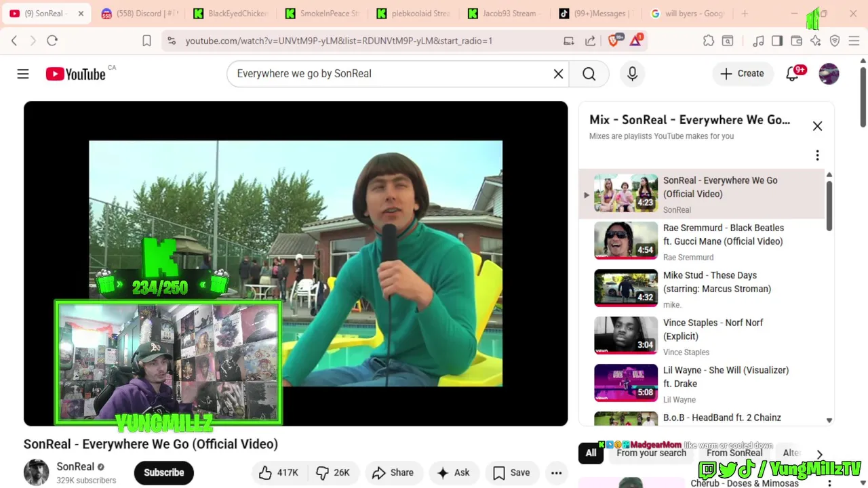Image resolution: width=868 pixels, height=488 pixels.
Task: Open the tab search toolbar icon
Action: coord(728,41)
